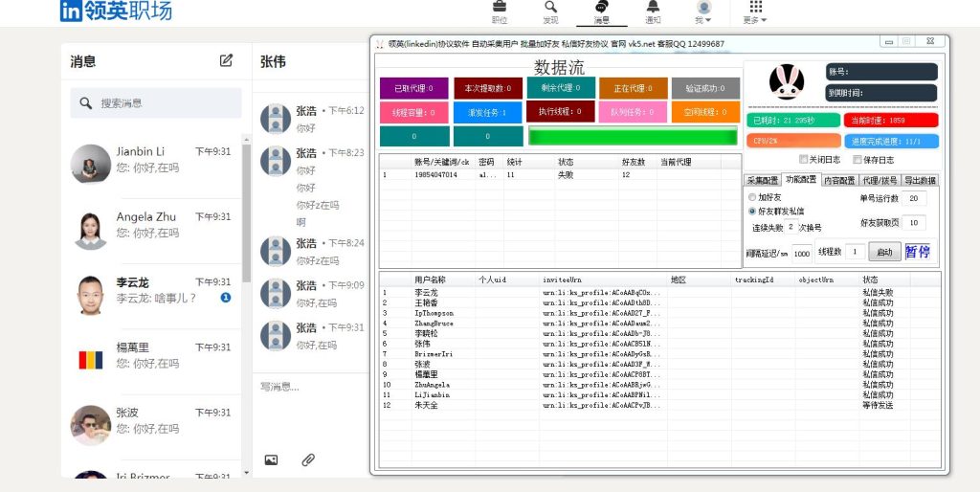Enable the 关闭日志 checkbox
The image size is (980, 492).
point(804,160)
